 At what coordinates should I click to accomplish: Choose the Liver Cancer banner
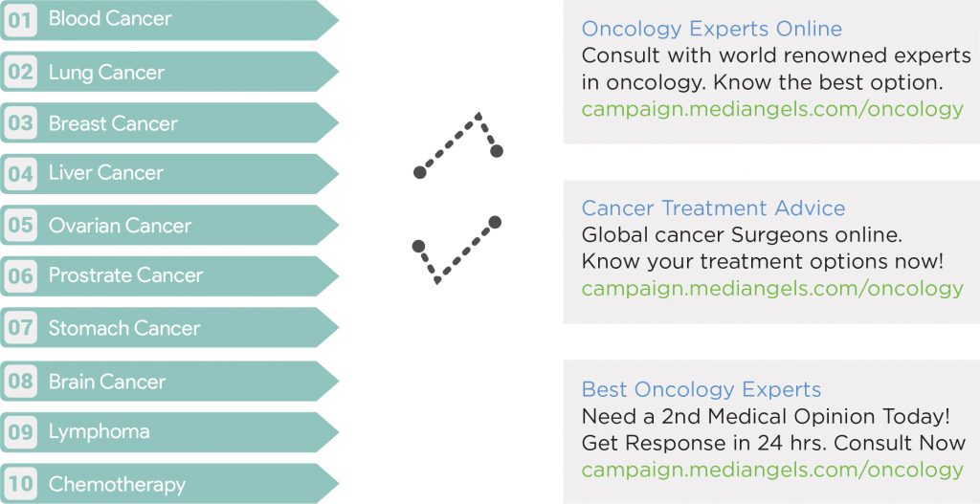pos(168,173)
